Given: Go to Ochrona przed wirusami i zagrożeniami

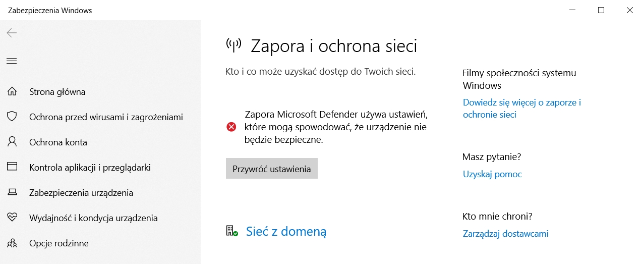Looking at the screenshot, I should 106,117.
